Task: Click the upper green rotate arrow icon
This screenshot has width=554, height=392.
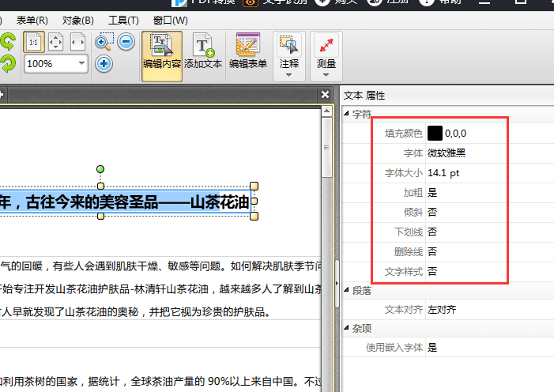Action: (x=7, y=42)
